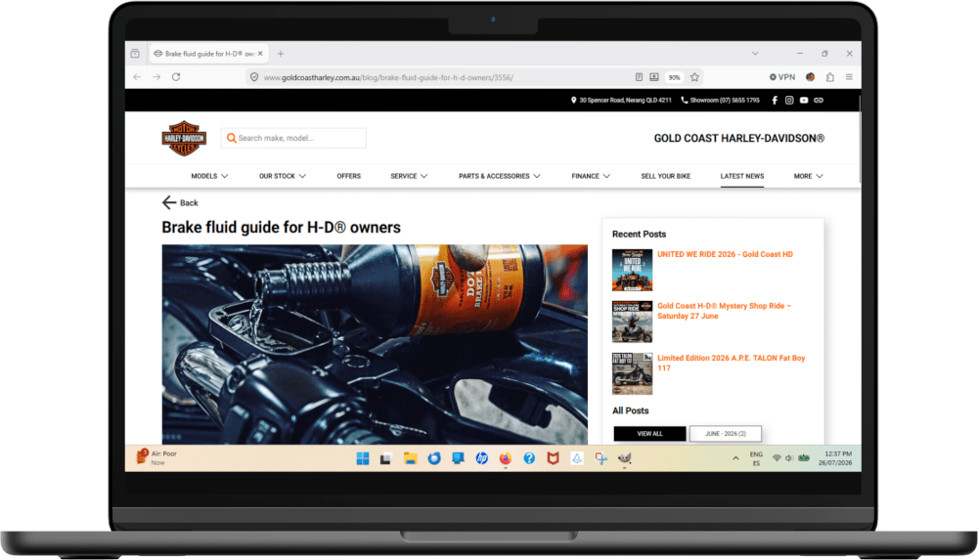Open browser extensions menu

[829, 77]
